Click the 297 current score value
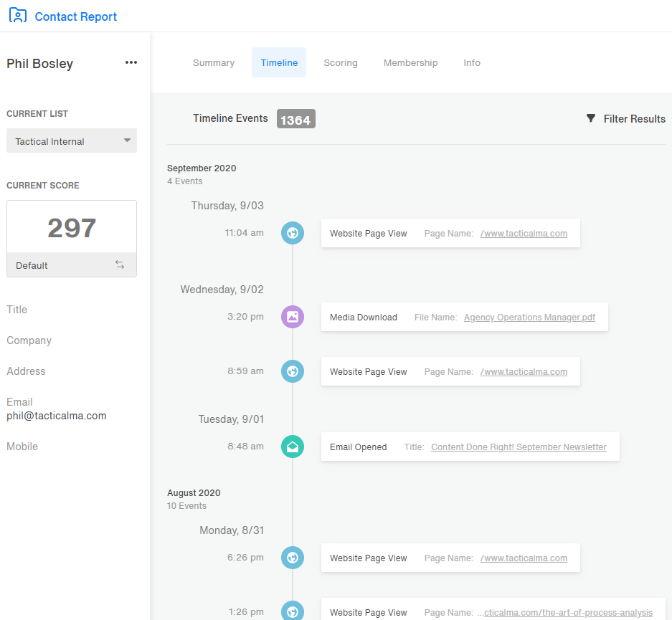 pos(72,228)
